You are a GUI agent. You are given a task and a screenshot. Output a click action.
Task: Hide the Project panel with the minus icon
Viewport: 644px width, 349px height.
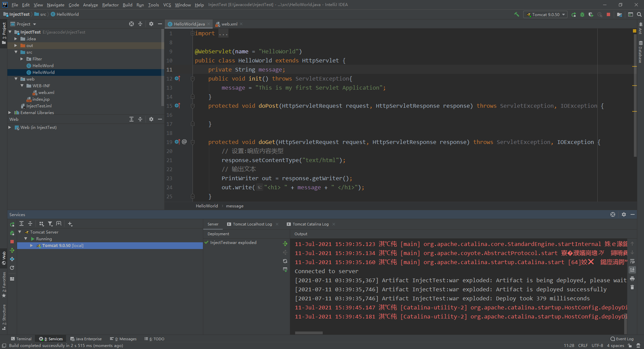[x=160, y=24]
